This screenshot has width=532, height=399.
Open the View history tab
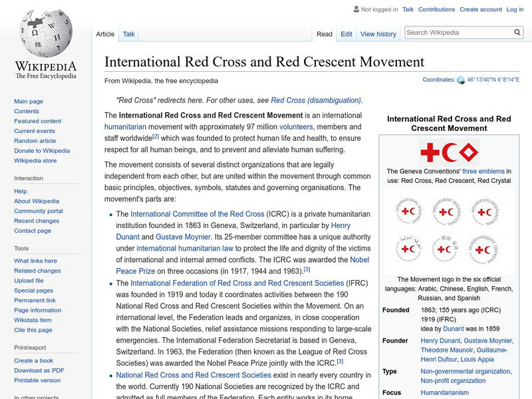click(x=378, y=34)
